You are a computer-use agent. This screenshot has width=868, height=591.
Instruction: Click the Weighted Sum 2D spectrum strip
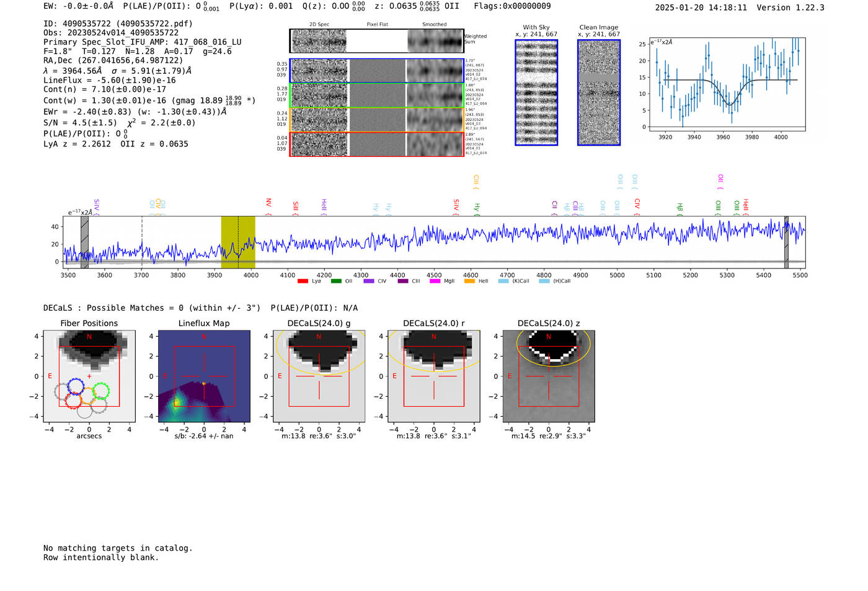click(376, 41)
